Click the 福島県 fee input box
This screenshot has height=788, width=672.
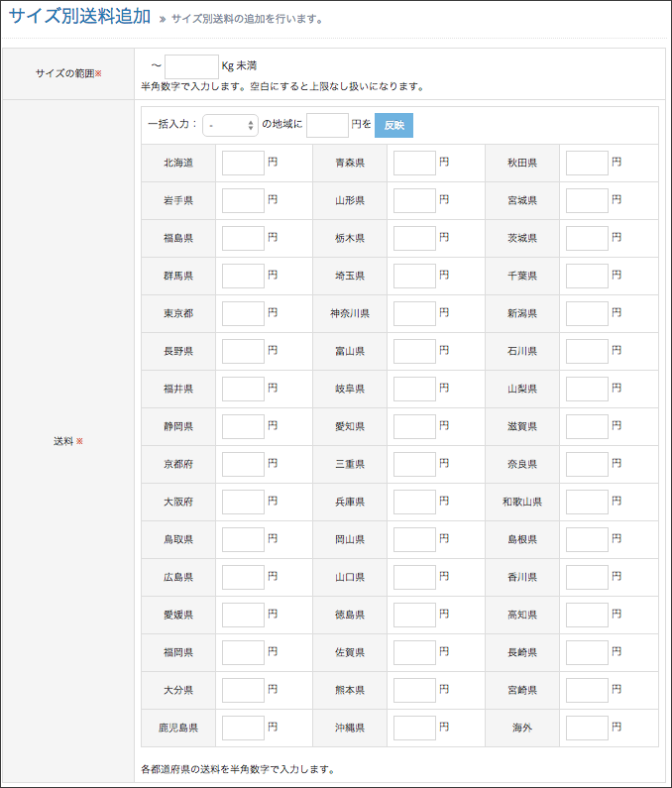[x=243, y=238]
